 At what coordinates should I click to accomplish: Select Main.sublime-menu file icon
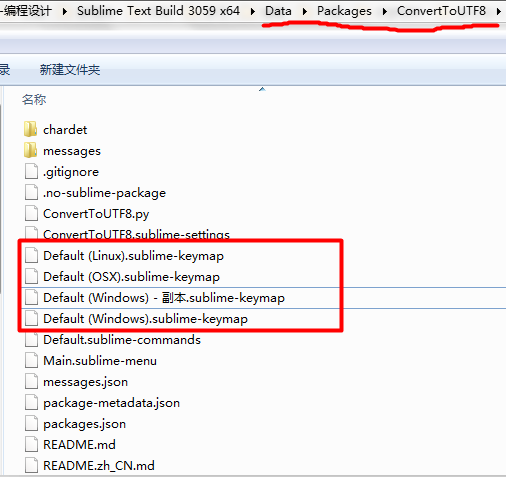[x=31, y=360]
